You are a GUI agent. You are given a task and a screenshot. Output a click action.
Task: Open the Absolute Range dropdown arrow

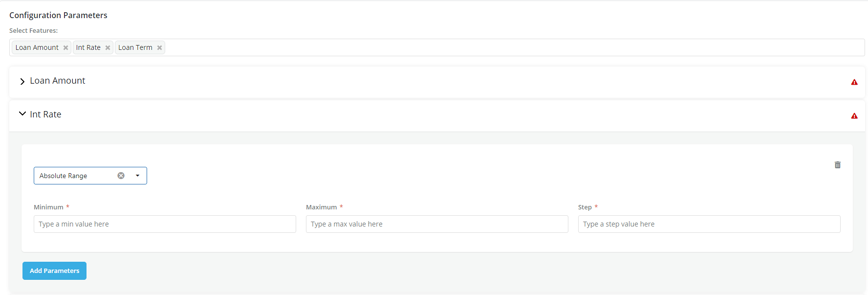[138, 176]
